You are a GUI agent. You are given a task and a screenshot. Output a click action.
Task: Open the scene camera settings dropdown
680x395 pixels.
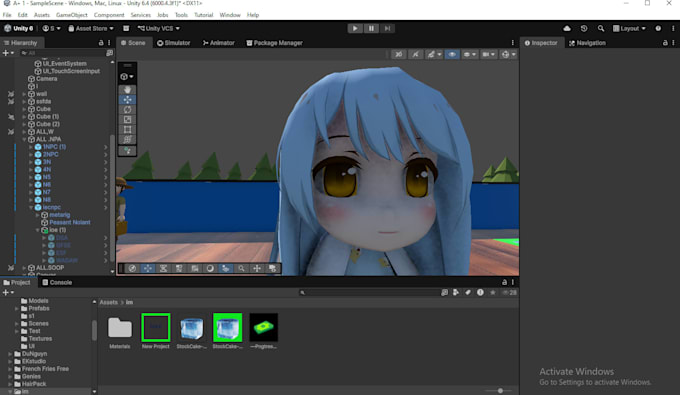tap(488, 54)
